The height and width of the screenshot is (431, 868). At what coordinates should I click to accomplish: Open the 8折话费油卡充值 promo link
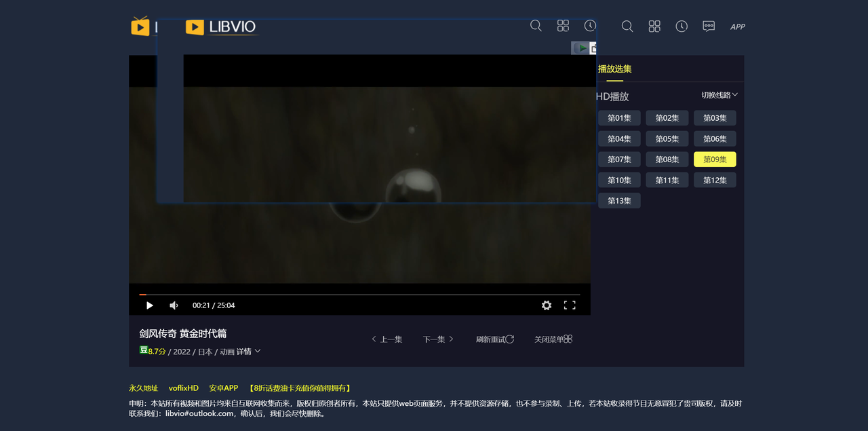point(300,388)
